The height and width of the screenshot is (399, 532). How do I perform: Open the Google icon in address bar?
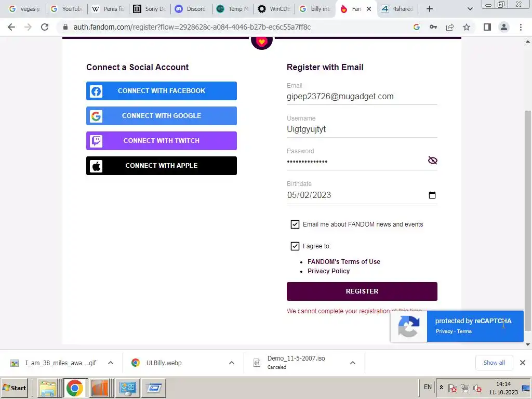(417, 27)
